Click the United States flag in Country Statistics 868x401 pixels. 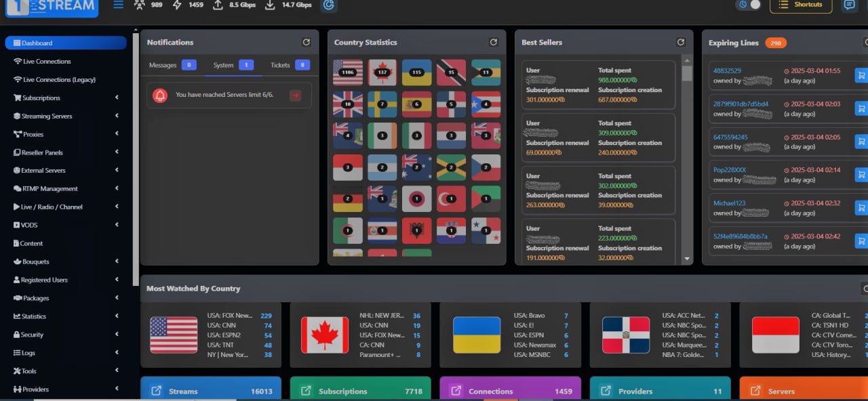click(x=348, y=72)
